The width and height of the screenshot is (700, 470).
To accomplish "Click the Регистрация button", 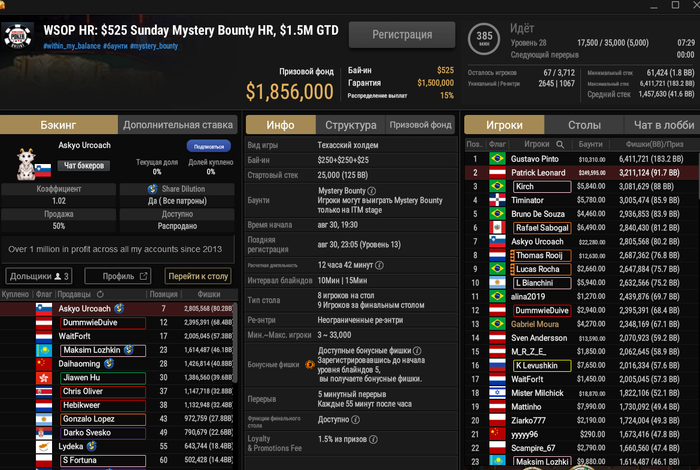I will 402,35.
